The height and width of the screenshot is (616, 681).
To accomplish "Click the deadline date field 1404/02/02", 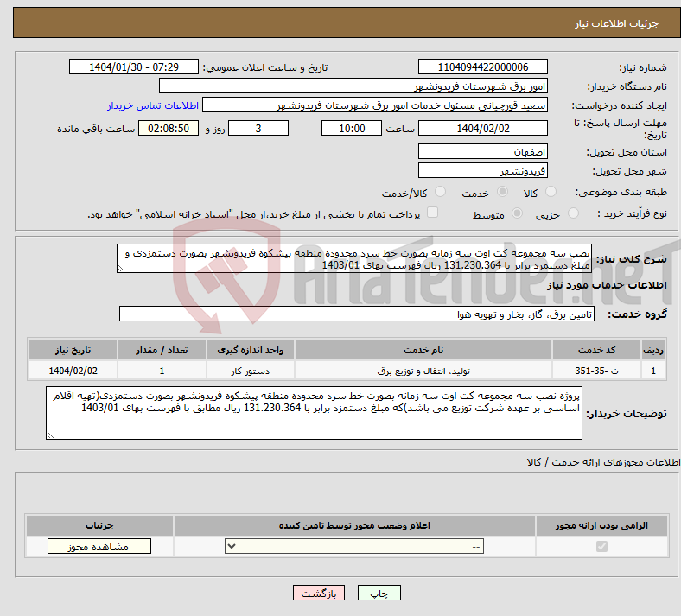I will tap(482, 128).
